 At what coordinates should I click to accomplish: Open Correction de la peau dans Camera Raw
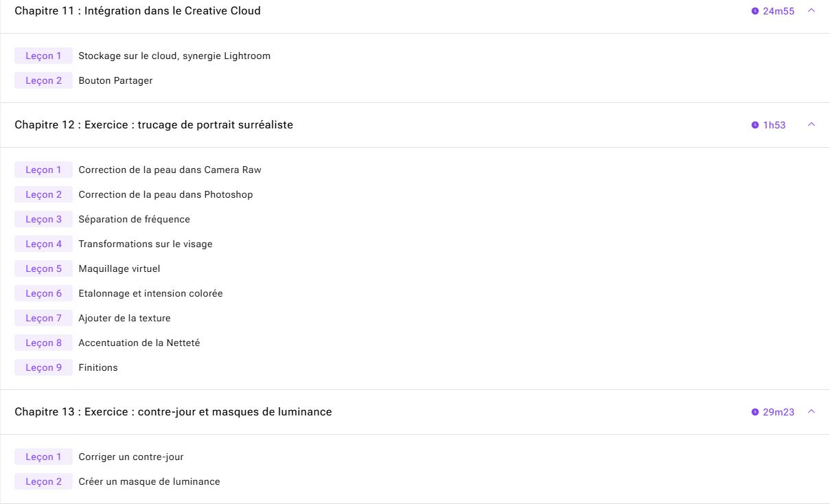[x=170, y=170]
